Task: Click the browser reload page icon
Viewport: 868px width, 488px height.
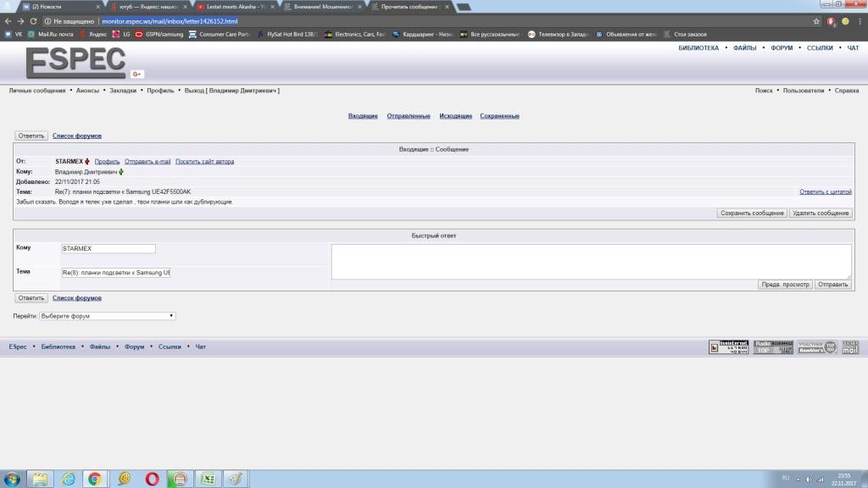Action: [x=33, y=20]
